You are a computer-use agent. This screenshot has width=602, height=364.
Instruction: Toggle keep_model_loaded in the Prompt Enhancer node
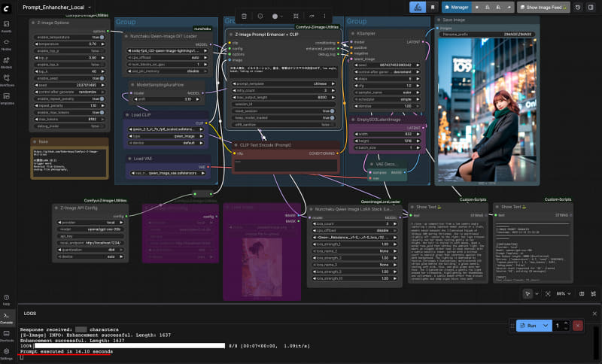point(284,118)
